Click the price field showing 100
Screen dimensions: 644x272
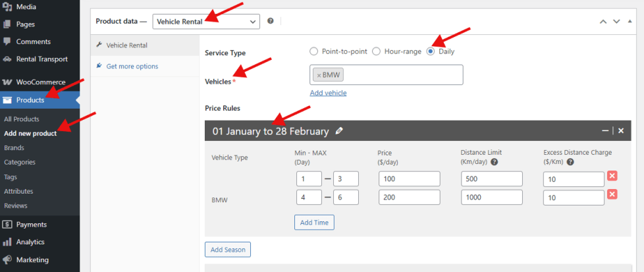(x=409, y=178)
